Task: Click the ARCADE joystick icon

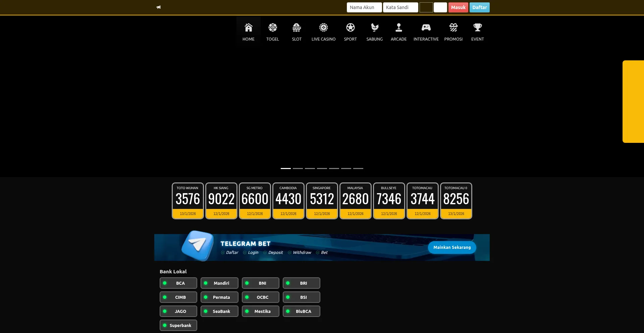Action: point(398,27)
